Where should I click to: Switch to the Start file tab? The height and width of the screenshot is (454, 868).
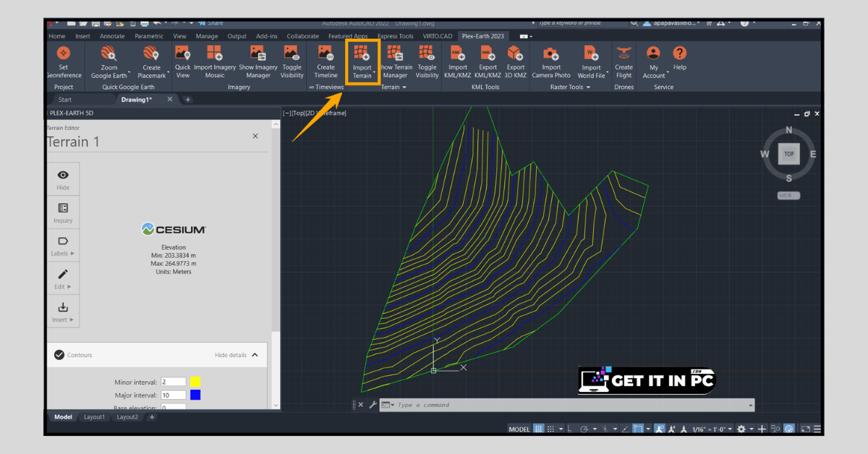click(x=65, y=99)
